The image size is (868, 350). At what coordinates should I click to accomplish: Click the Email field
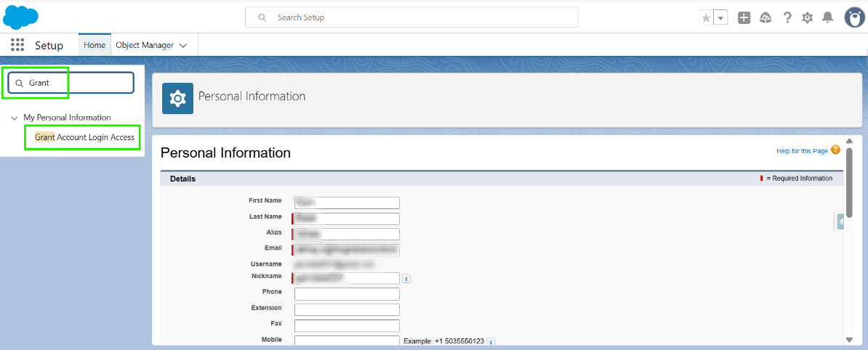347,250
